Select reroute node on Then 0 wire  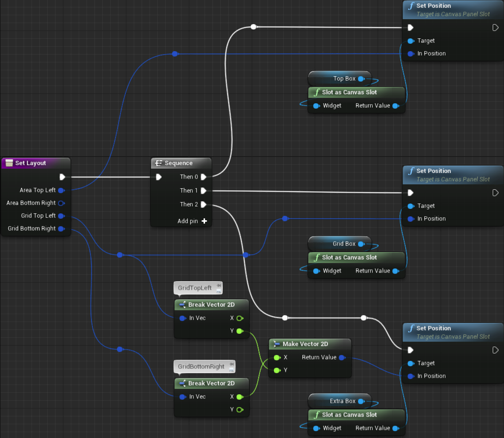pyautogui.click(x=254, y=27)
